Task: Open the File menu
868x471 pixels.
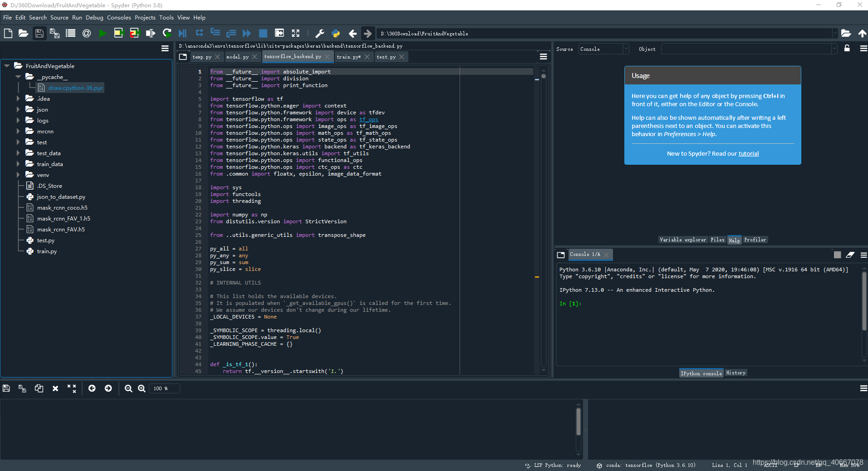Action: pyautogui.click(x=7, y=18)
